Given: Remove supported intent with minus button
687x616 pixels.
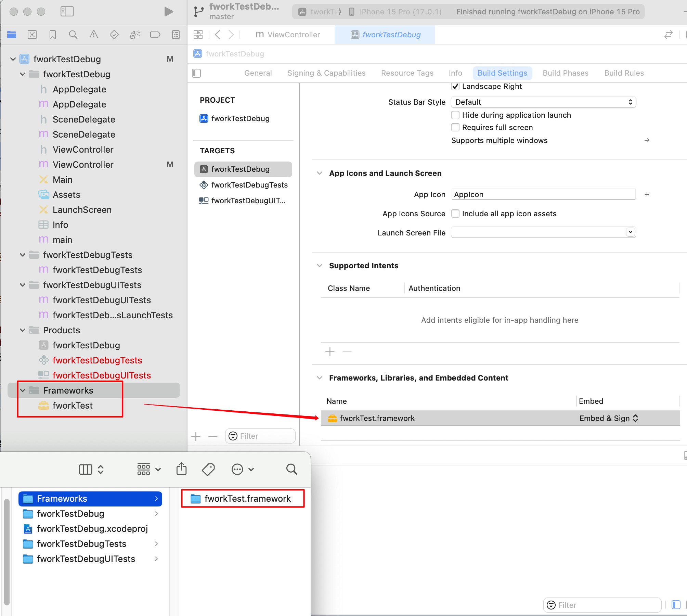Looking at the screenshot, I should [x=347, y=352].
